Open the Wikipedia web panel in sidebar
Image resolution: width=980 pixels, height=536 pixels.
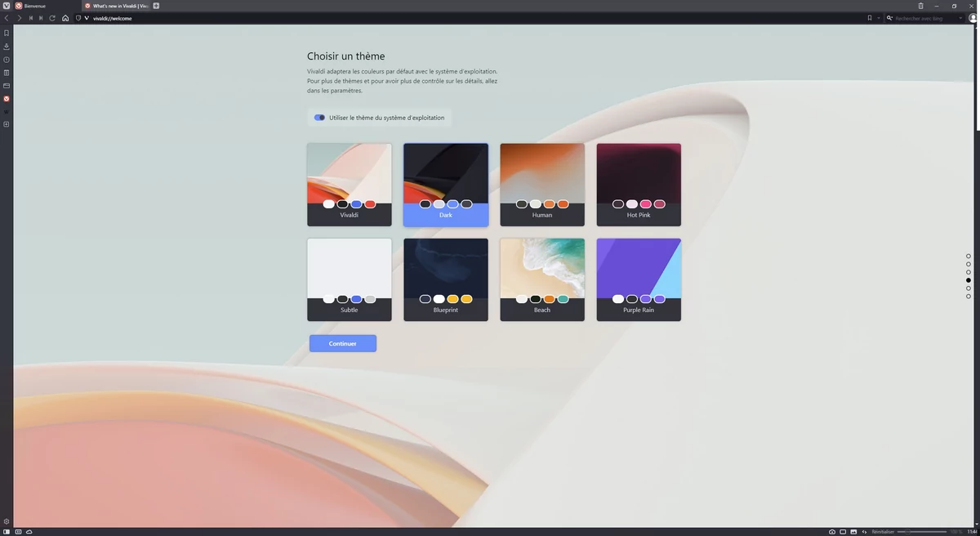[x=7, y=112]
